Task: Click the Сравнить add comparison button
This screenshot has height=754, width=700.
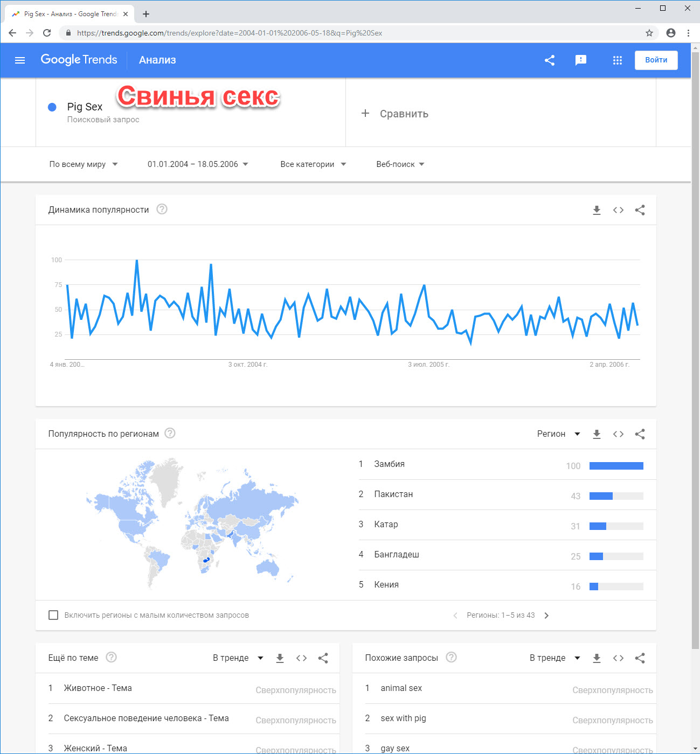Action: click(x=395, y=114)
